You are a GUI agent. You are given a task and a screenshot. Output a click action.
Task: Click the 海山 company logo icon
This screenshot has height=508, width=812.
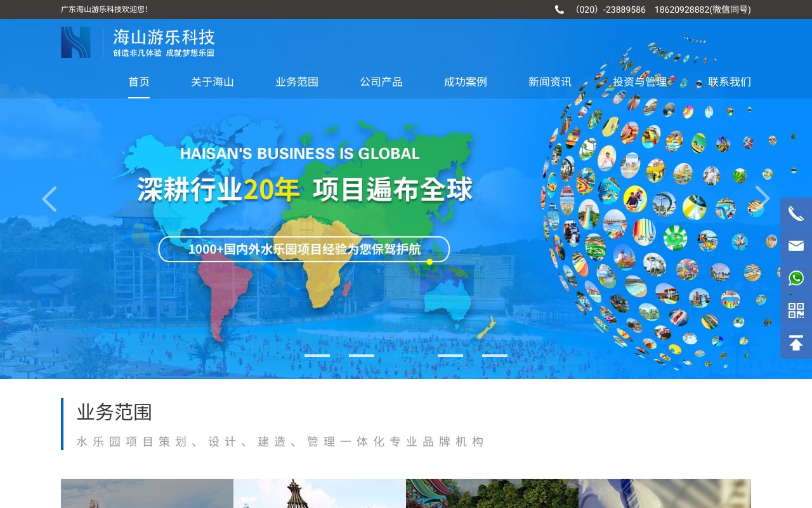tap(75, 42)
